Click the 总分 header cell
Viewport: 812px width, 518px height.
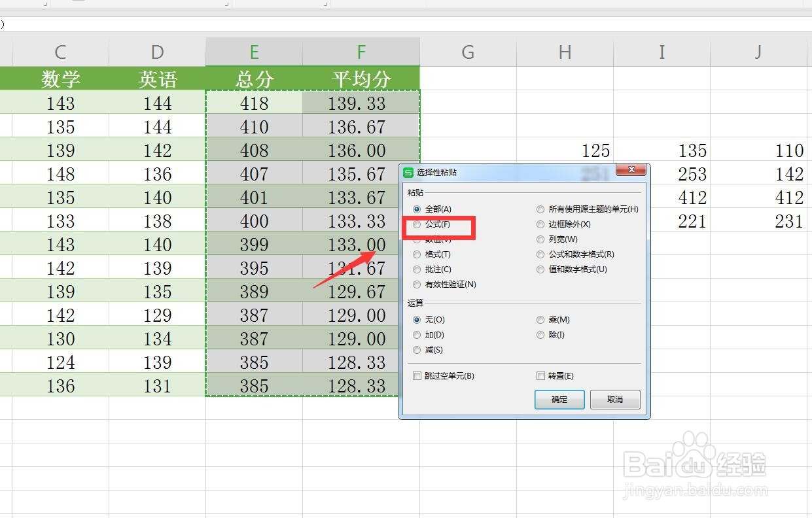(x=254, y=79)
